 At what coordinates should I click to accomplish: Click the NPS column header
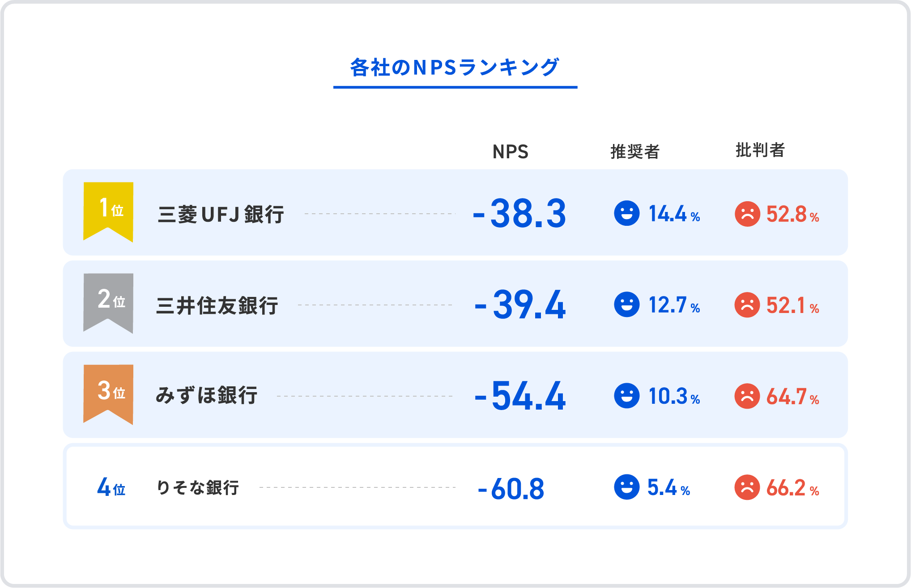point(511,152)
